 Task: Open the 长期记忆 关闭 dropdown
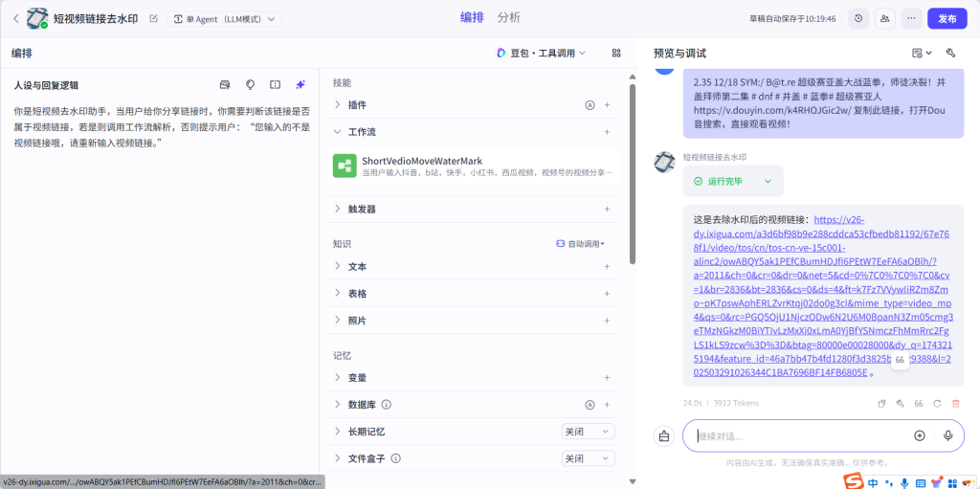coord(589,432)
